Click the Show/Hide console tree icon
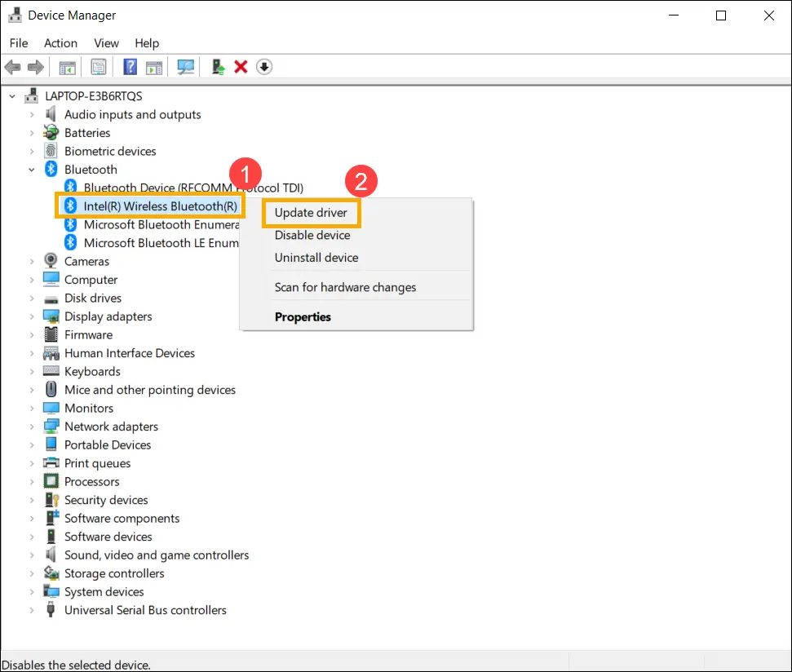Viewport: 792px width, 672px height. click(67, 67)
